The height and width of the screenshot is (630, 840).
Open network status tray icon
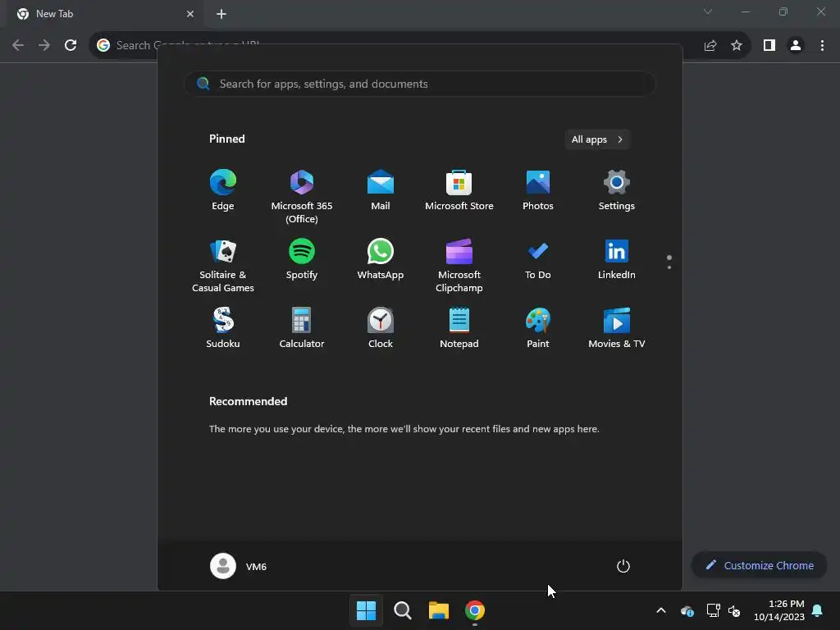713,610
